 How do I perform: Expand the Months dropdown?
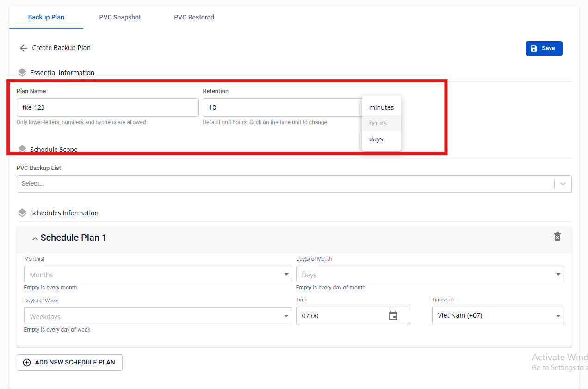(286, 275)
